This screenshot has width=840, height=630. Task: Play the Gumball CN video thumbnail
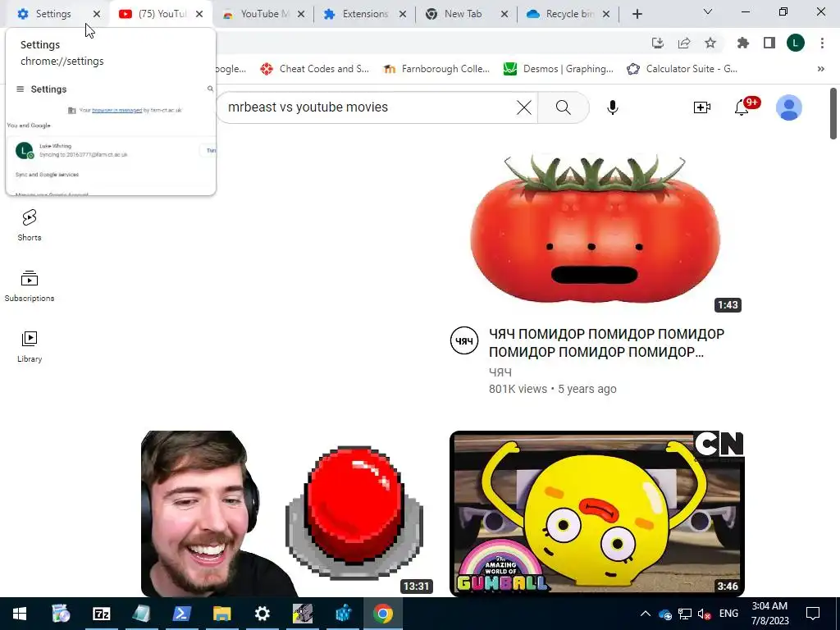pos(597,514)
